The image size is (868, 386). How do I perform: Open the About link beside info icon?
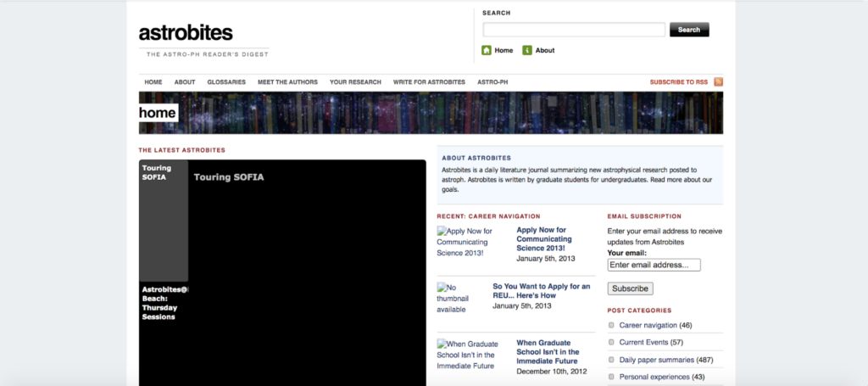tap(545, 50)
